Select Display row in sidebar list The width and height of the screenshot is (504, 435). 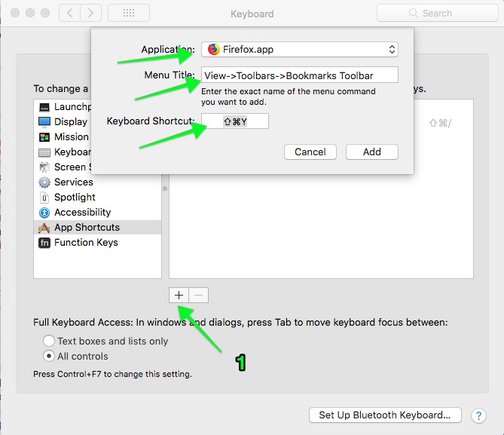[x=64, y=121]
